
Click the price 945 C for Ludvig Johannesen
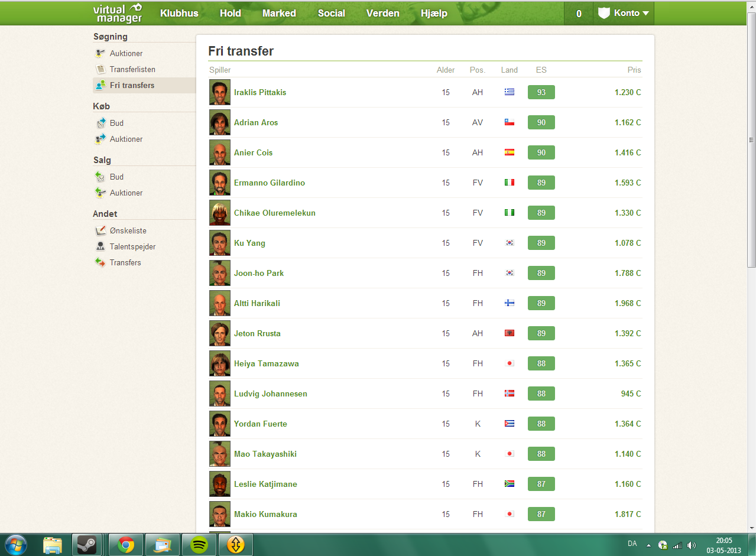631,394
